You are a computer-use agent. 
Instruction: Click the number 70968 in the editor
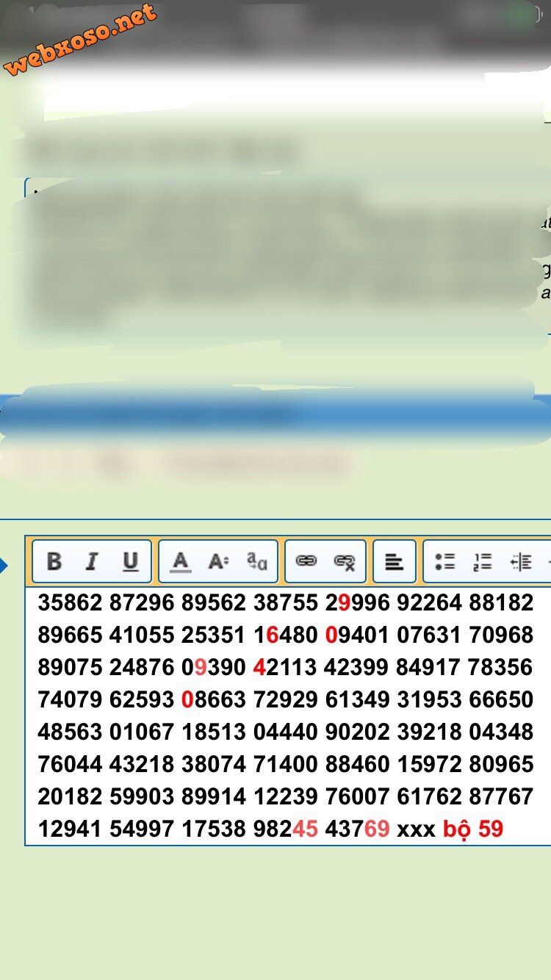pyautogui.click(x=501, y=635)
